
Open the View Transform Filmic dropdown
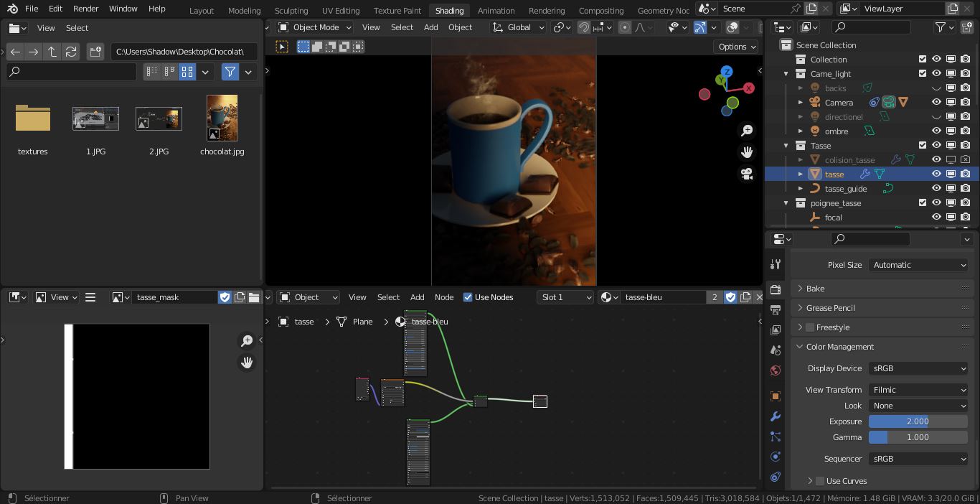pos(918,390)
